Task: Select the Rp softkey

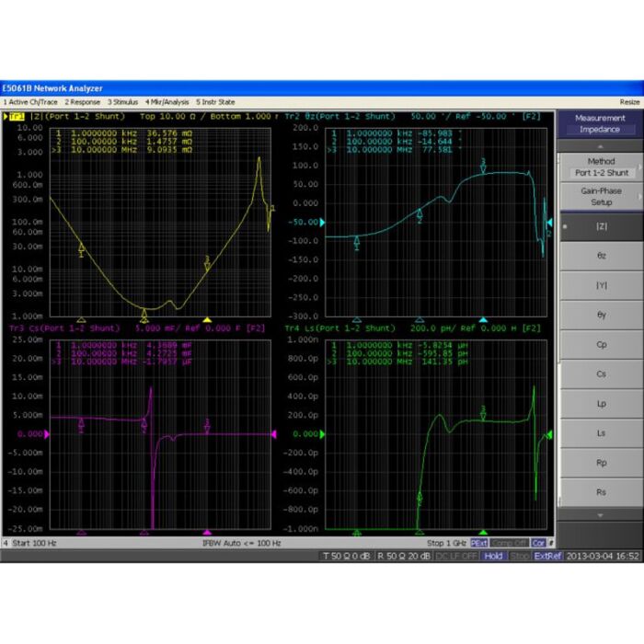Action: tap(601, 463)
